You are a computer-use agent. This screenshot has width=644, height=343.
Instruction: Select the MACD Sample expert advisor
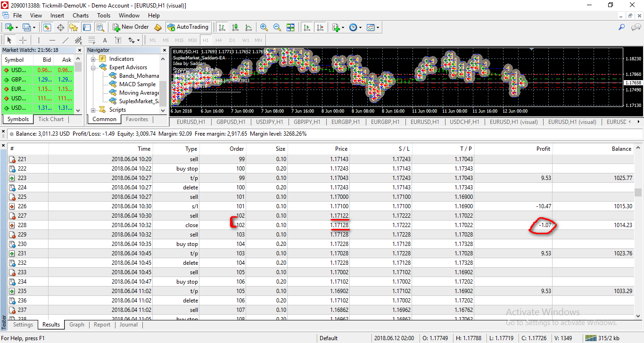137,84
